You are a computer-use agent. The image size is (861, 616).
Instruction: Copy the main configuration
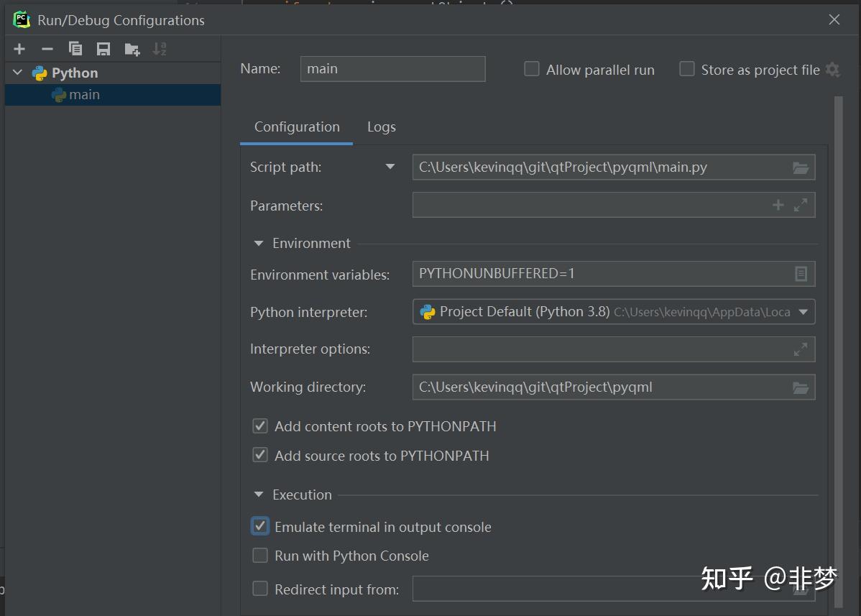pos(75,49)
